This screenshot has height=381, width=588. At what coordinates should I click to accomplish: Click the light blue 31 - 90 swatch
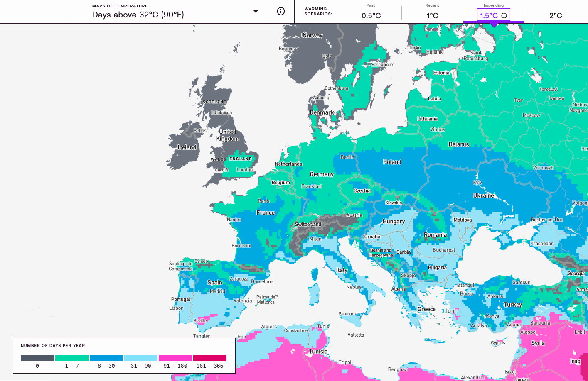click(141, 358)
